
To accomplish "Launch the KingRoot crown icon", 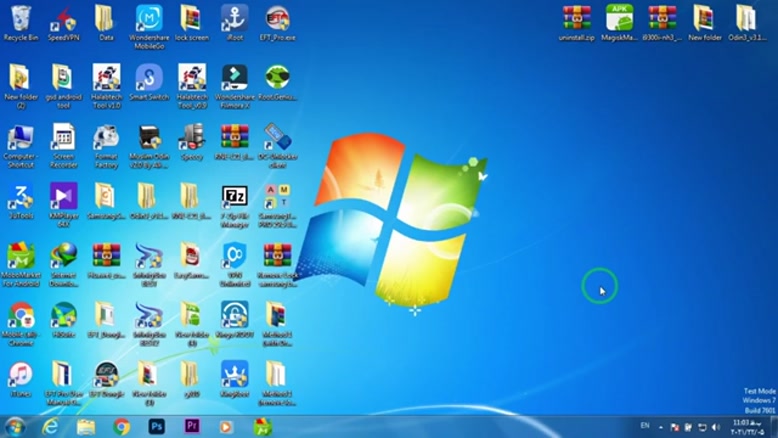I will click(x=235, y=380).
